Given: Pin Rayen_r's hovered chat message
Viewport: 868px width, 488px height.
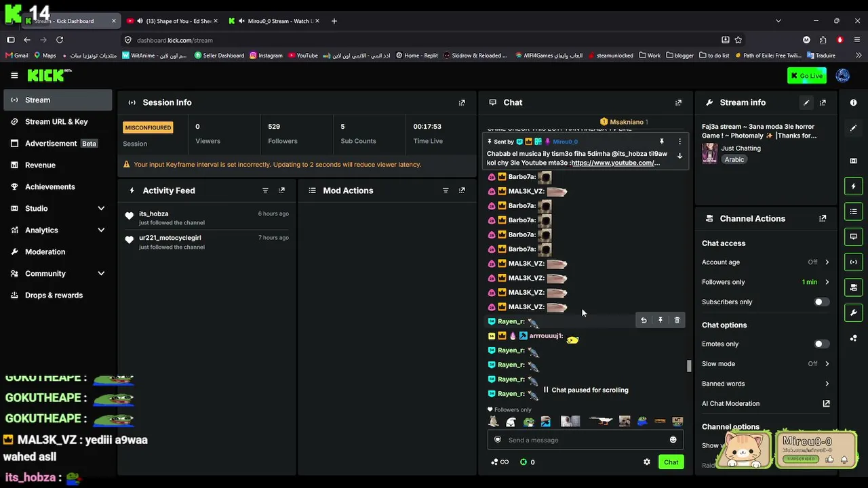Looking at the screenshot, I should (660, 320).
